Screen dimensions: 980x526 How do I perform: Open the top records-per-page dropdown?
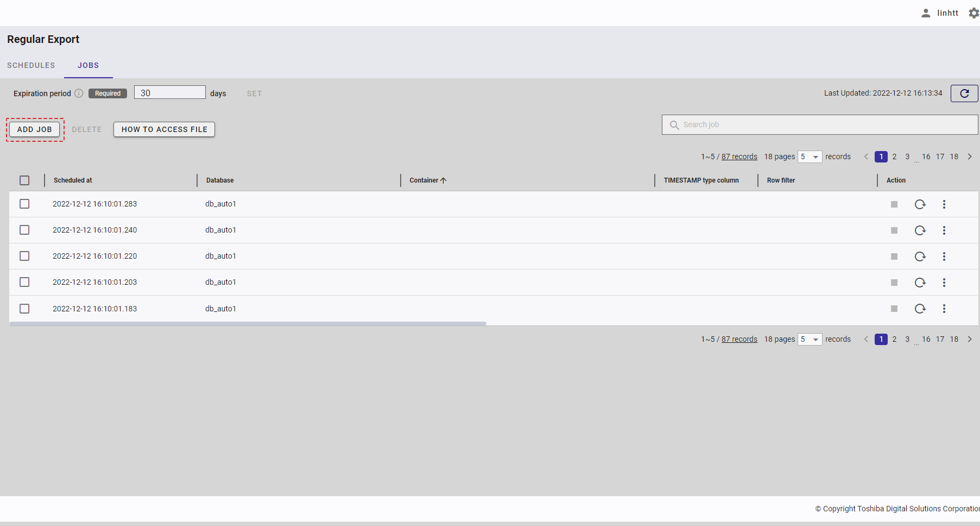click(x=810, y=157)
